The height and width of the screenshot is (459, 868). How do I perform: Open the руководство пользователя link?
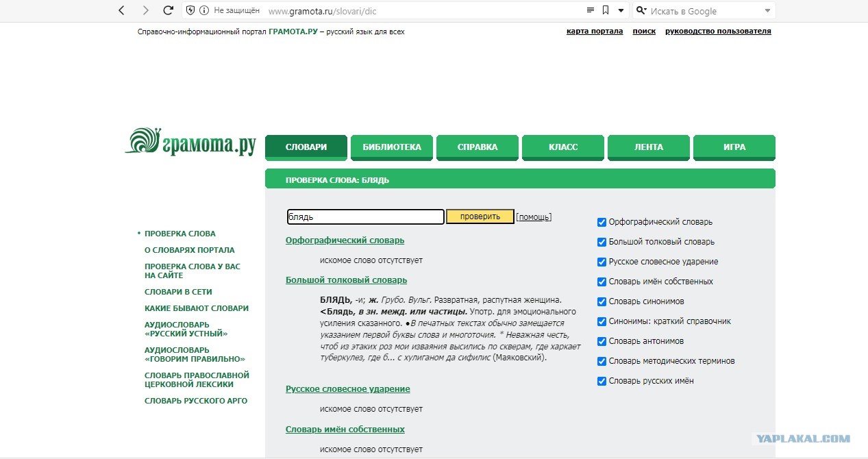coord(718,32)
